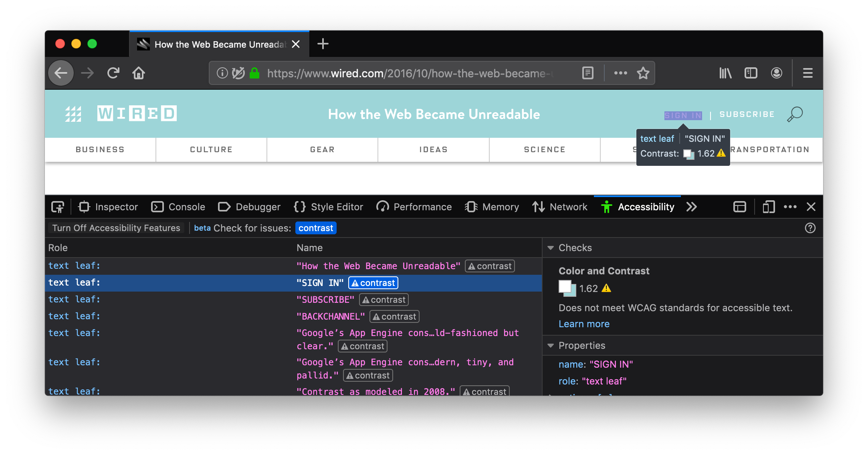
Task: Open the Library icon in the toolbar
Action: coord(725,73)
